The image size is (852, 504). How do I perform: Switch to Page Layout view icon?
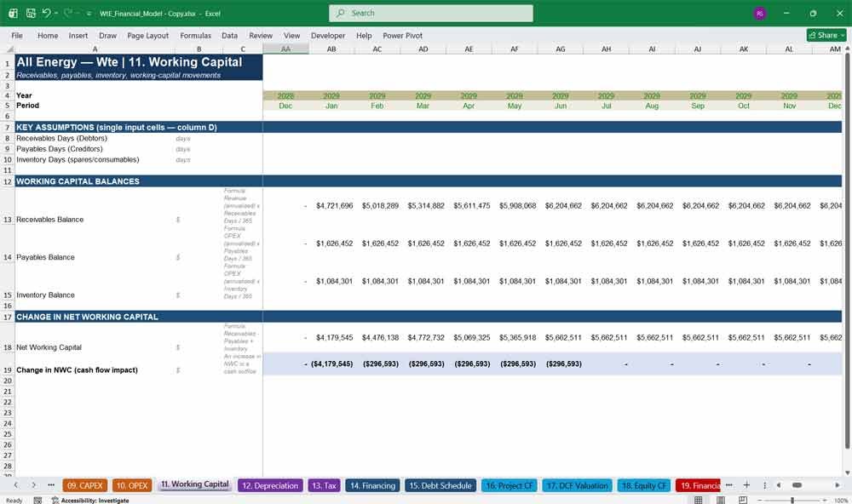point(721,500)
